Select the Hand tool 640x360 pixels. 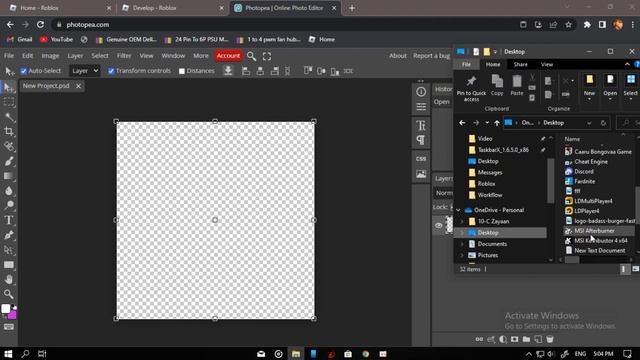[9, 280]
